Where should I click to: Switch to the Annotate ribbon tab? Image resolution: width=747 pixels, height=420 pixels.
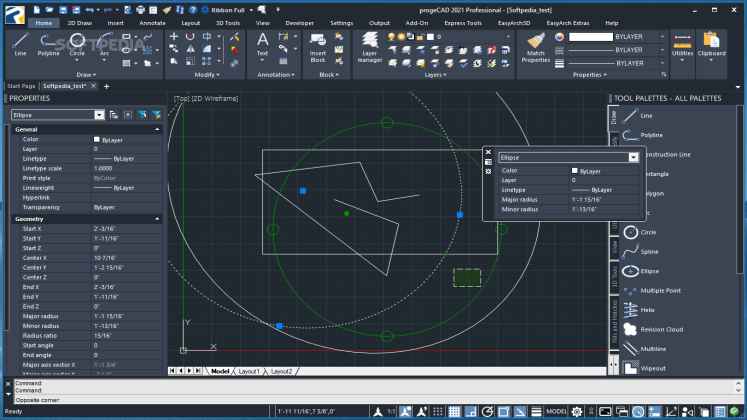coord(152,21)
